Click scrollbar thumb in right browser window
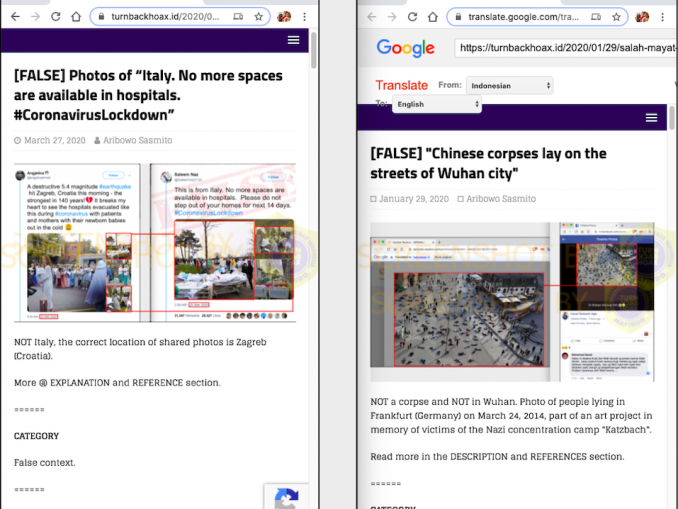The width and height of the screenshot is (678, 509). 672,118
